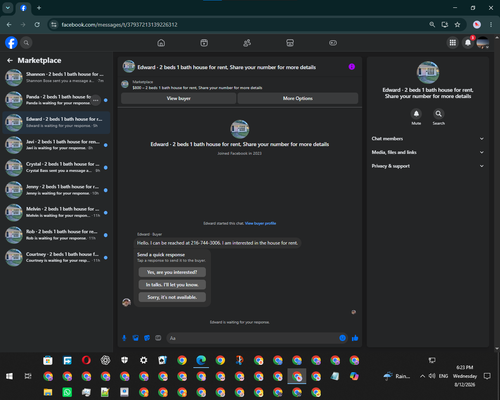Expand Privacy & support section
This screenshot has height=400, width=500.
pyautogui.click(x=428, y=166)
